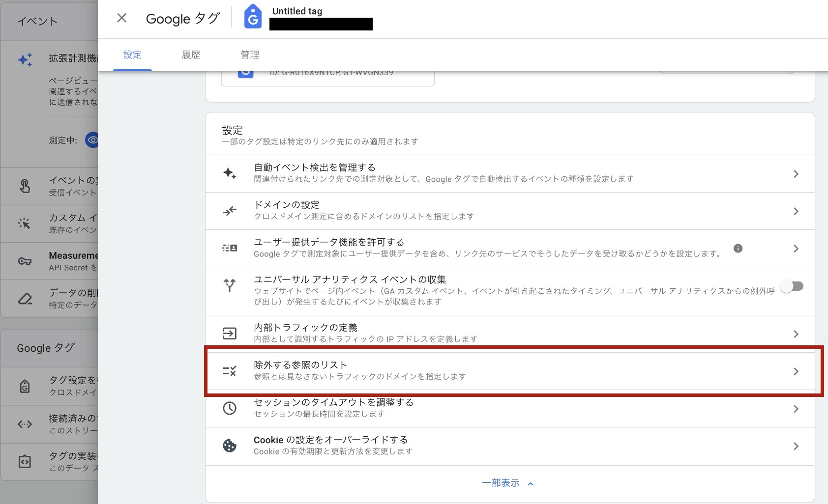Click the 接続済みのサイトタグ code-arrows icon behind

click(25, 423)
